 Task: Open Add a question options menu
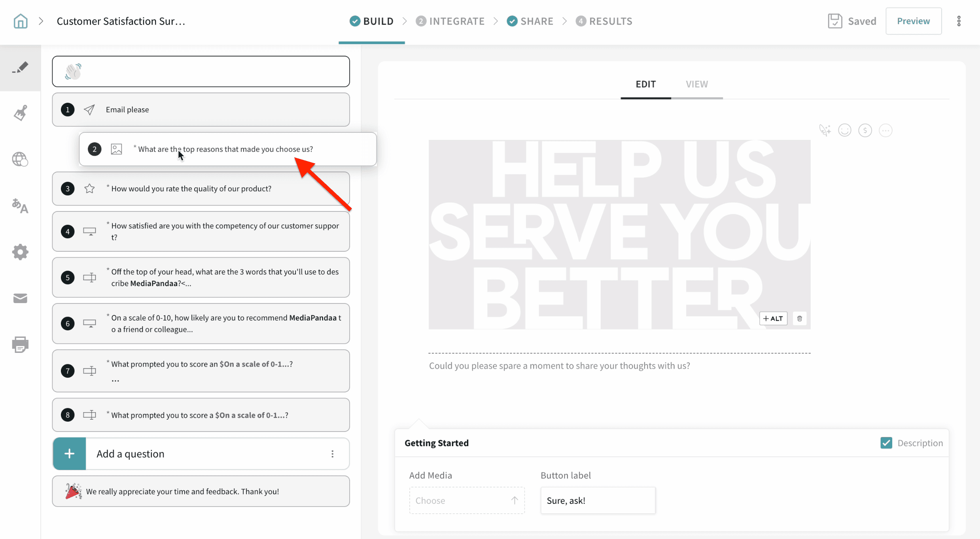pos(332,454)
